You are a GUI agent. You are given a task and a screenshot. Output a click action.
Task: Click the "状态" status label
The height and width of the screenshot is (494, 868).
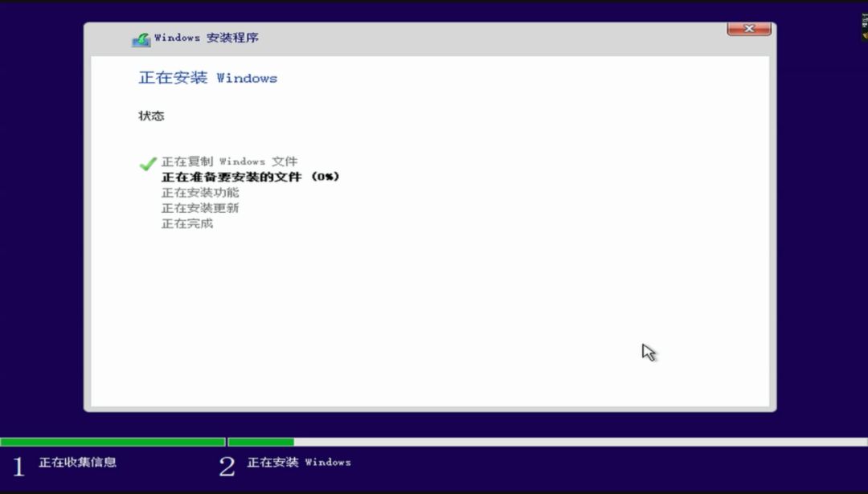pyautogui.click(x=152, y=115)
